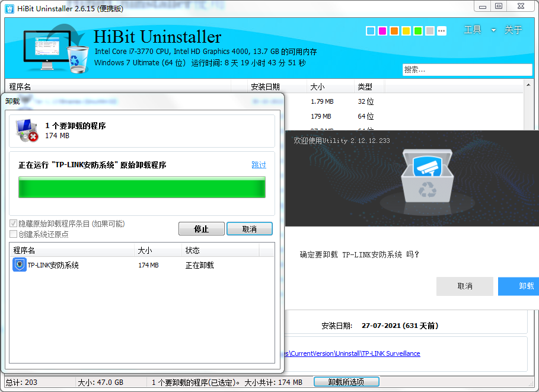Sort by 安装日期 column header
The image size is (539, 392).
[265, 87]
